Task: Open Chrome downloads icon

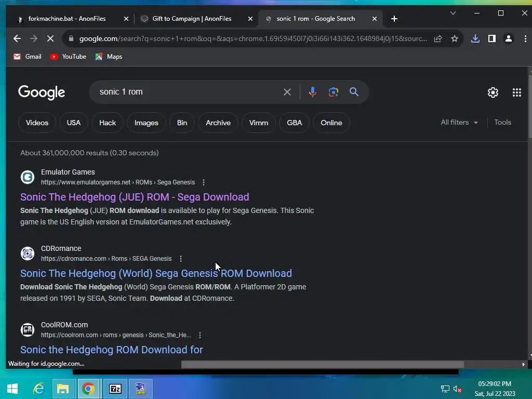Action: pyautogui.click(x=475, y=38)
